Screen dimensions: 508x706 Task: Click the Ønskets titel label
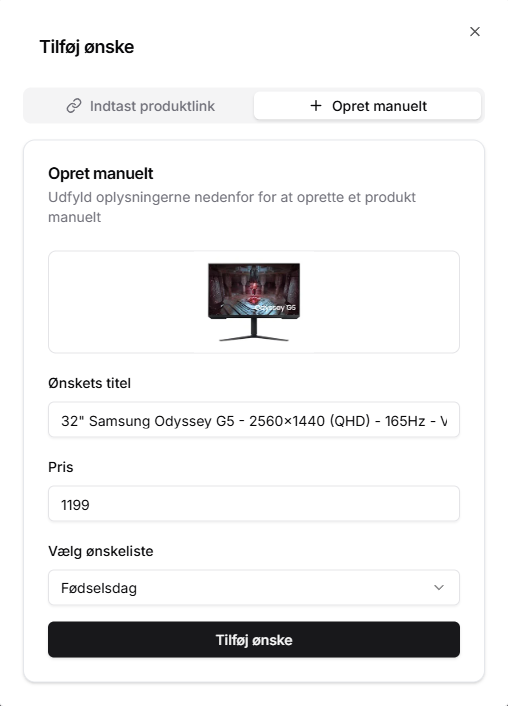(90, 383)
